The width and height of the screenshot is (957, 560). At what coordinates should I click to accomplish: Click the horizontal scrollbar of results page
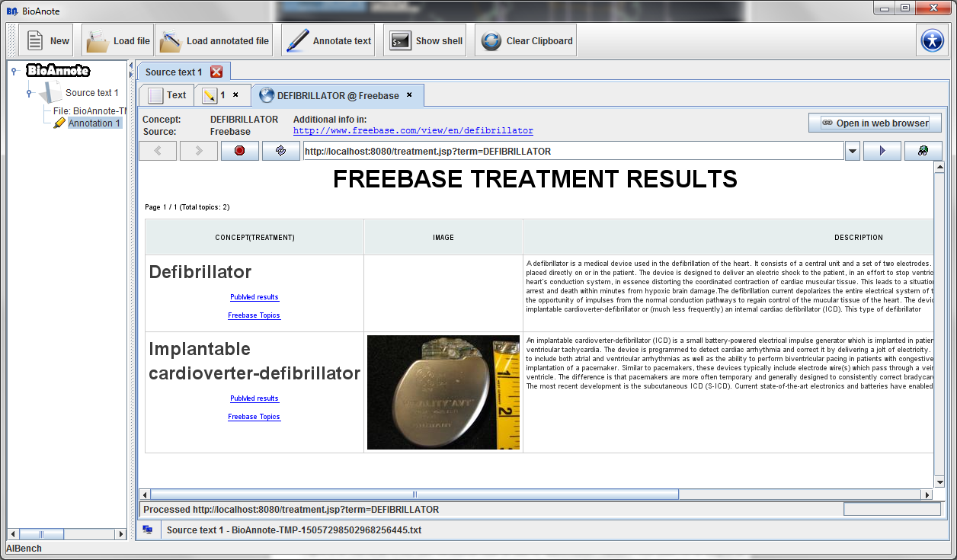click(414, 494)
